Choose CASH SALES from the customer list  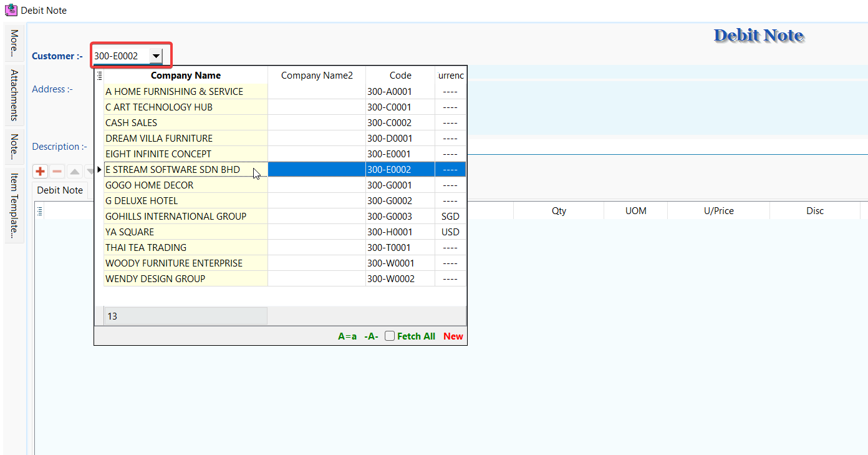pos(132,123)
